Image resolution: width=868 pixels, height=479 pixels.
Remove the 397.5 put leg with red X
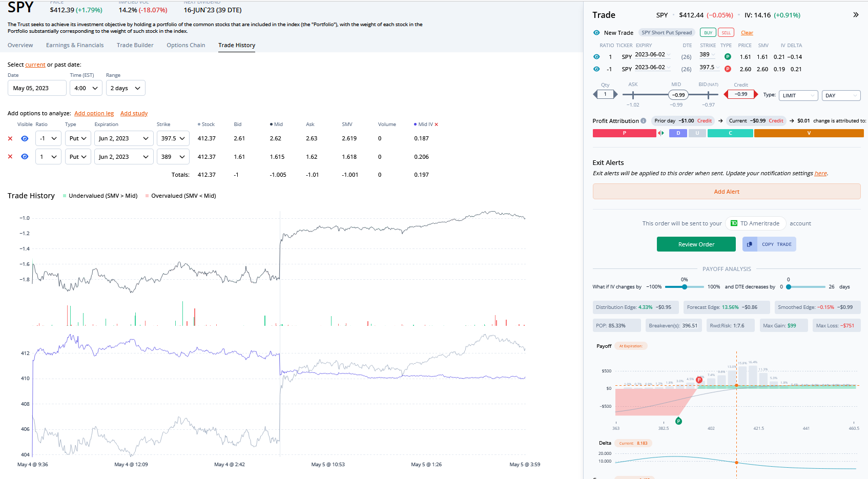click(10, 138)
